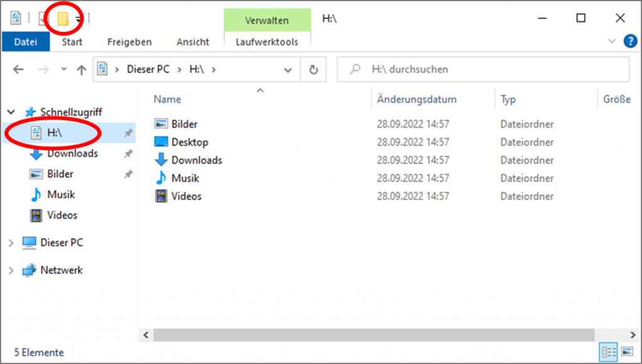Image resolution: width=642 pixels, height=364 pixels.
Task: Click the Help question mark icon
Action: coord(629,42)
